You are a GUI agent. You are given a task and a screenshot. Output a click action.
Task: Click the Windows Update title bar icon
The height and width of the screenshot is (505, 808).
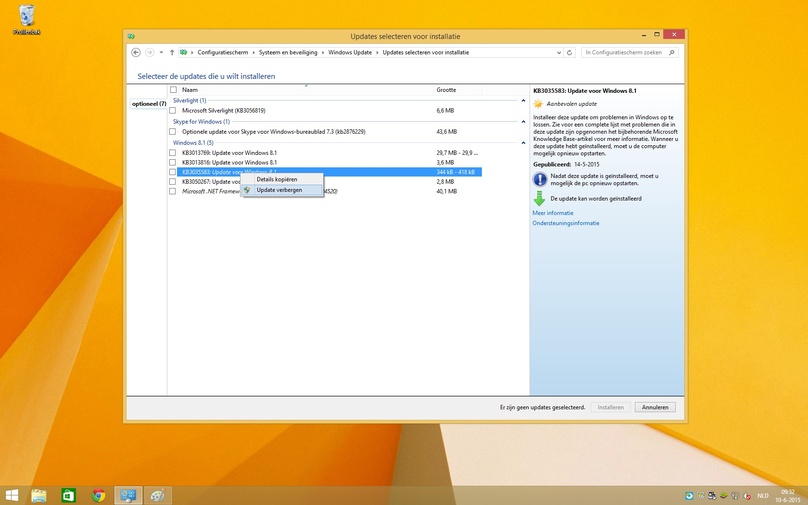[x=131, y=36]
